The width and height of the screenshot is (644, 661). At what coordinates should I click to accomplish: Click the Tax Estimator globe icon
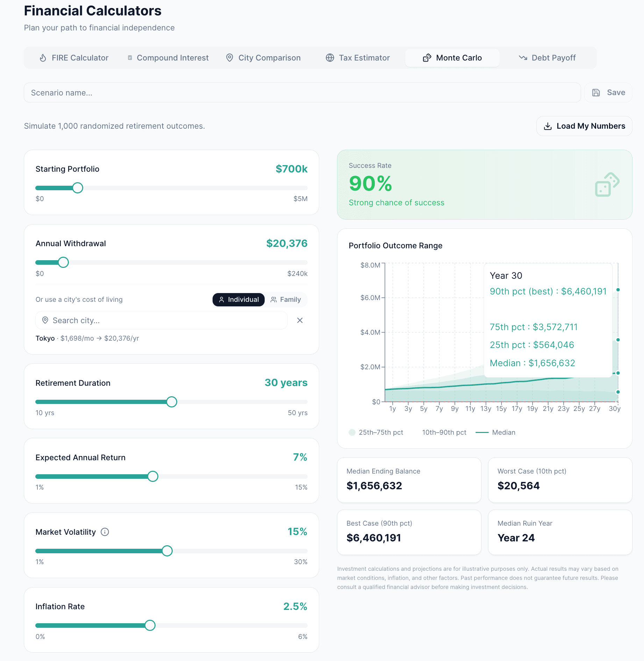coord(330,57)
